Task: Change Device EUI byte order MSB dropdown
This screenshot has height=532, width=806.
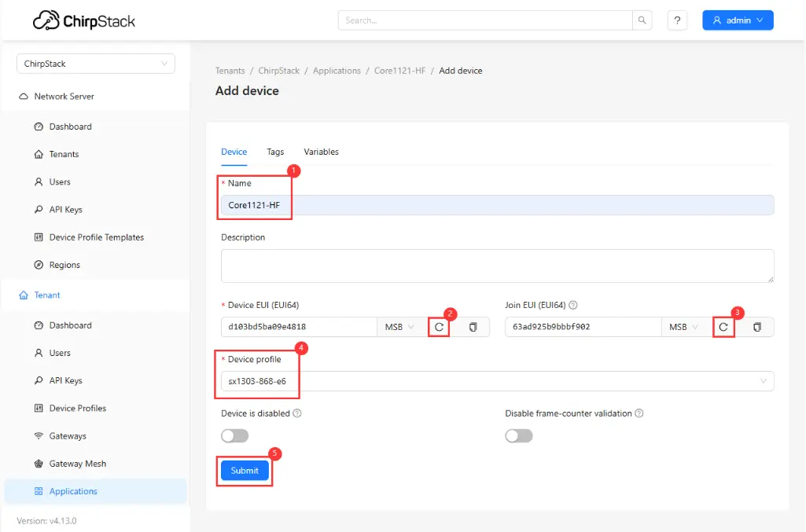Action: pyautogui.click(x=399, y=327)
